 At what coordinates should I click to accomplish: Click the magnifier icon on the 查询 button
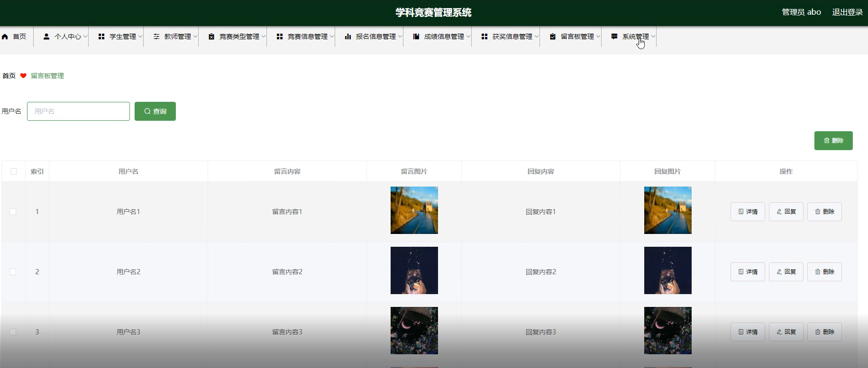pyautogui.click(x=147, y=111)
